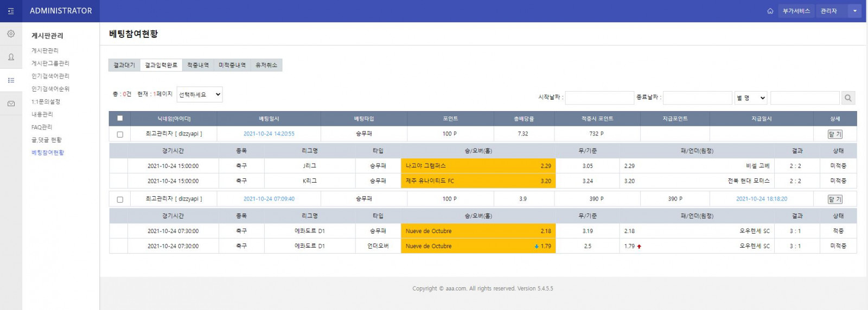Open the settings gear sidebar icon
Image resolution: width=868 pixels, height=310 pixels.
click(11, 34)
